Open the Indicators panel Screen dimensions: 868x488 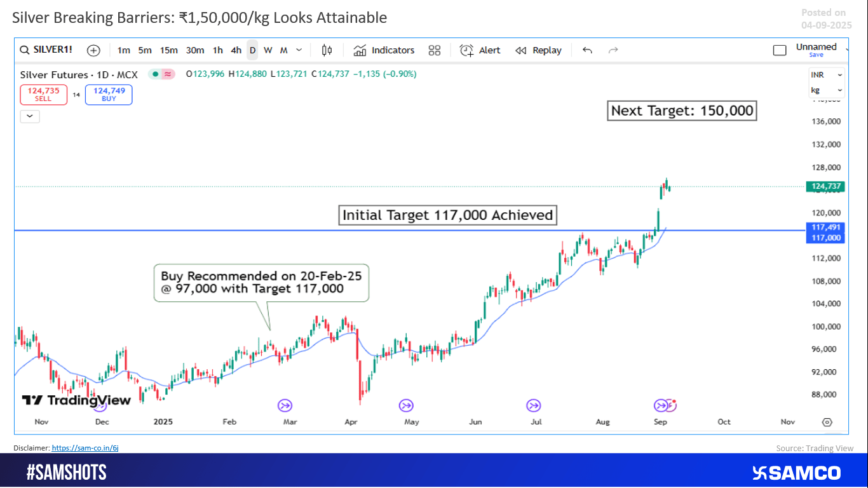click(x=384, y=50)
